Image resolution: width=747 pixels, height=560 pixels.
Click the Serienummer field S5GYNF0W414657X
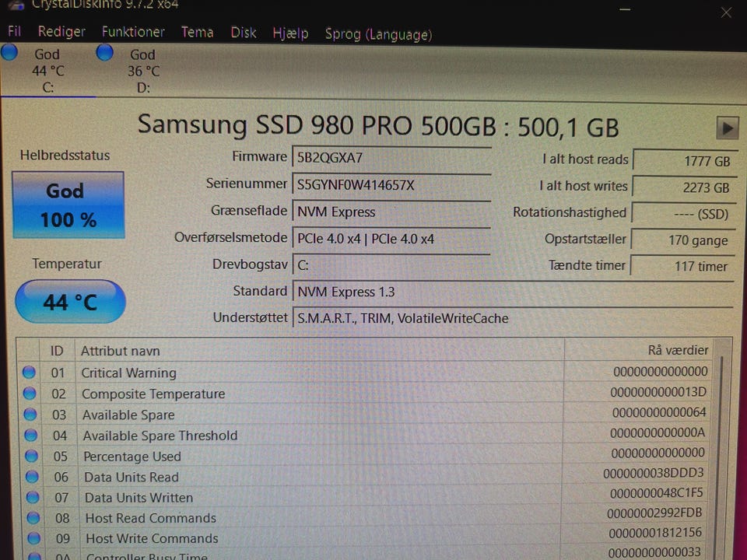(391, 184)
